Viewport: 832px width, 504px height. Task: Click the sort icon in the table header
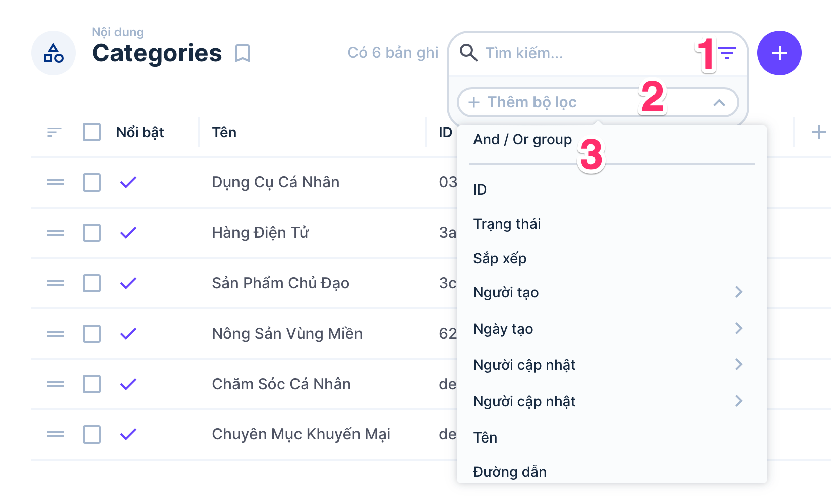click(x=53, y=132)
